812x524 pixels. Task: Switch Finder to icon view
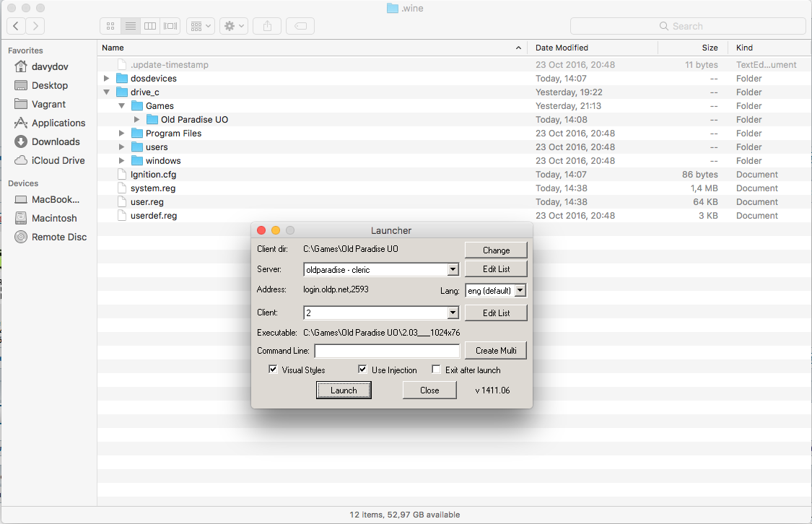[x=110, y=26]
